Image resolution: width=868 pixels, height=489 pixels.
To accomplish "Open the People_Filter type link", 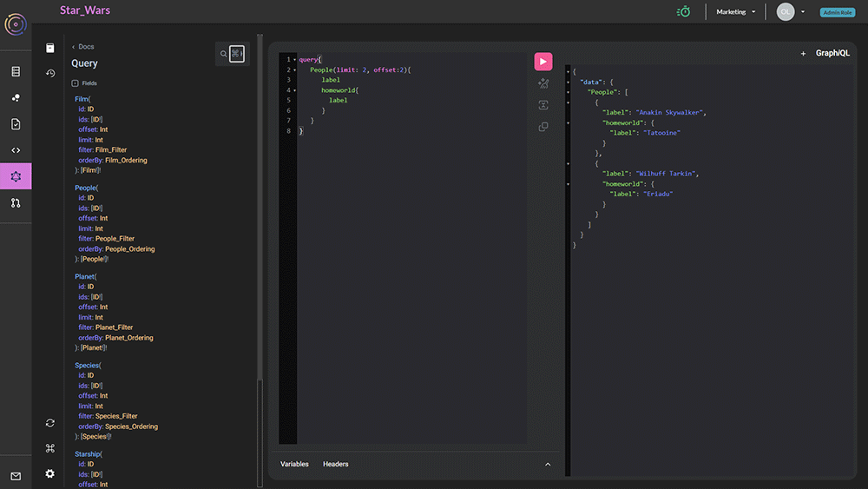I will [x=115, y=239].
